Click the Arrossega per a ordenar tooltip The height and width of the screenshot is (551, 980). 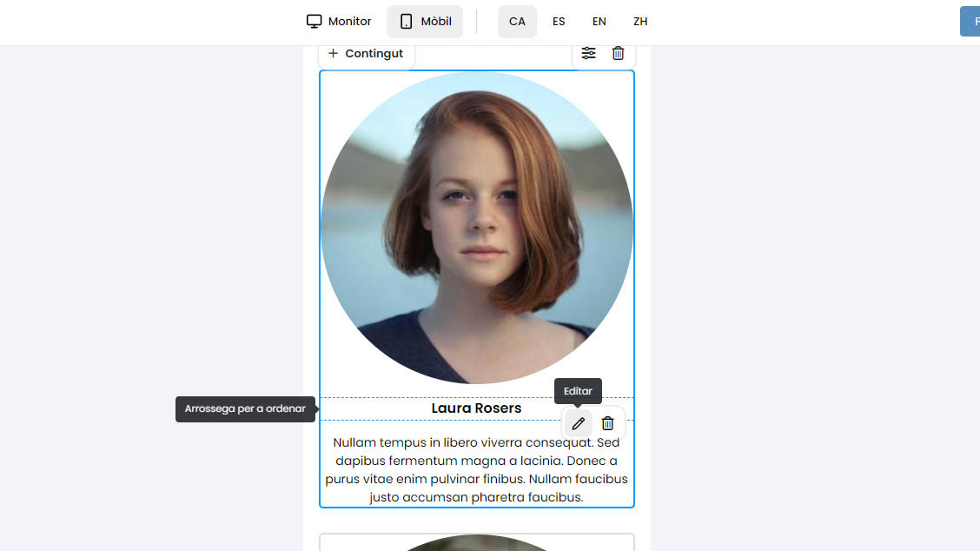click(245, 409)
